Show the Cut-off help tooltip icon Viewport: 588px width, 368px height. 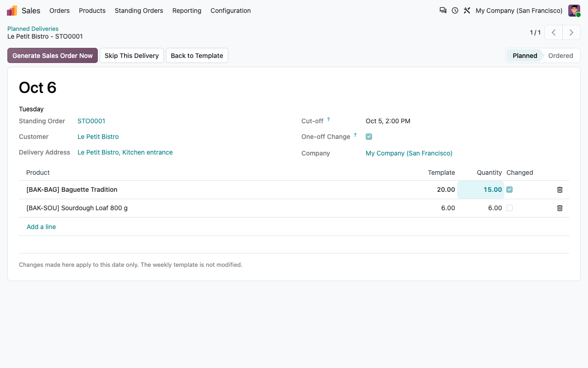tap(328, 120)
